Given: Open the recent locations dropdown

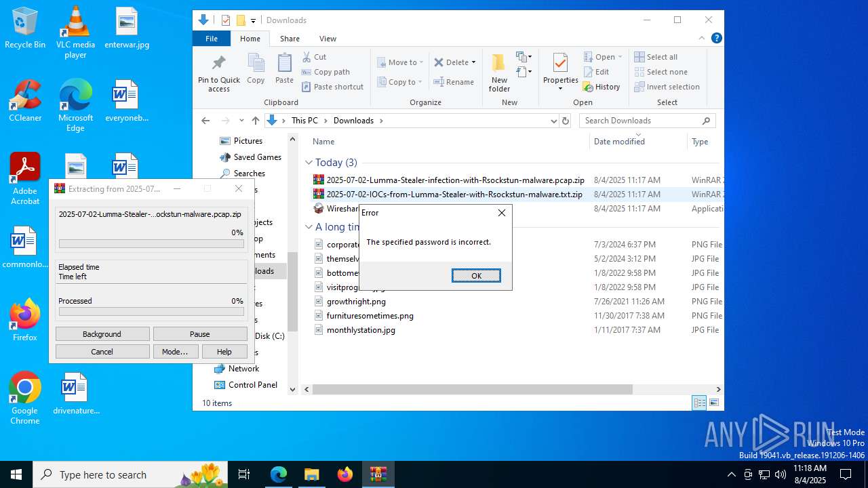Looking at the screenshot, I should [x=241, y=121].
